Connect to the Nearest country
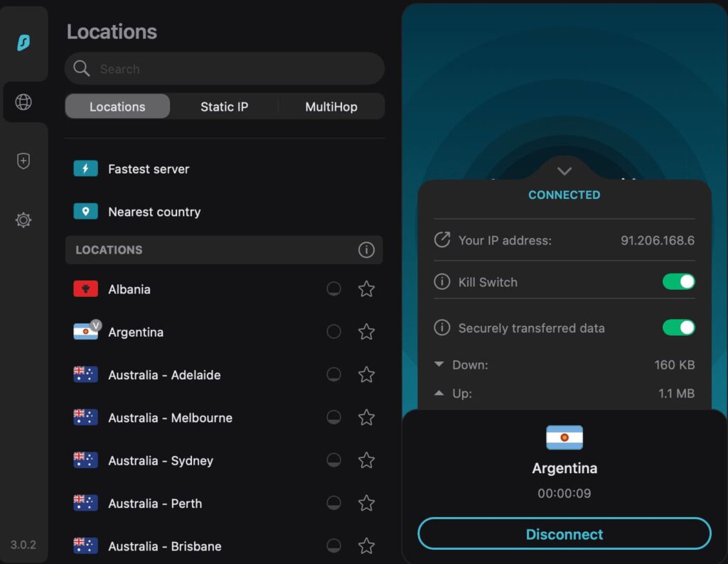Image resolution: width=728 pixels, height=564 pixels. [x=224, y=212]
